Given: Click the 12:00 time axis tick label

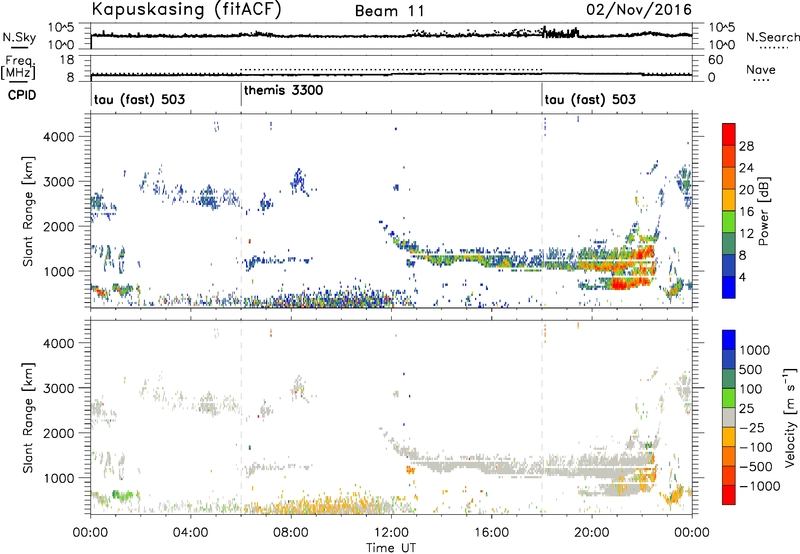Looking at the screenshot, I should (x=391, y=533).
